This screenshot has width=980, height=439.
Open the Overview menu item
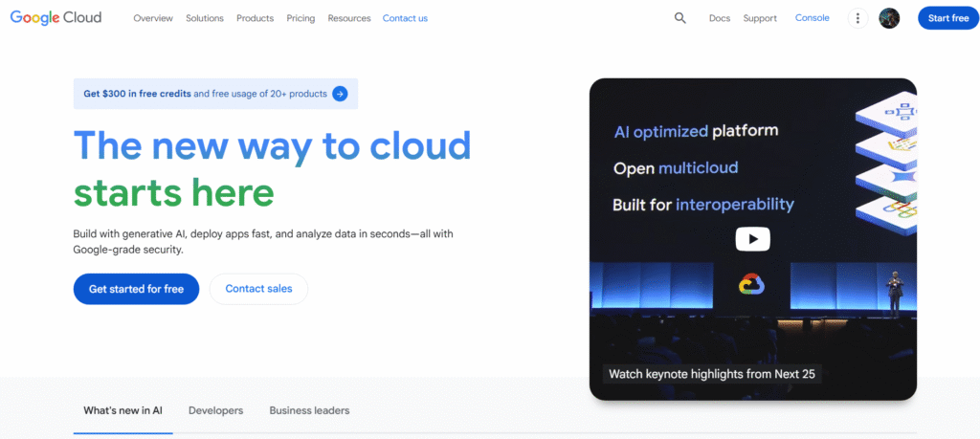pyautogui.click(x=153, y=18)
